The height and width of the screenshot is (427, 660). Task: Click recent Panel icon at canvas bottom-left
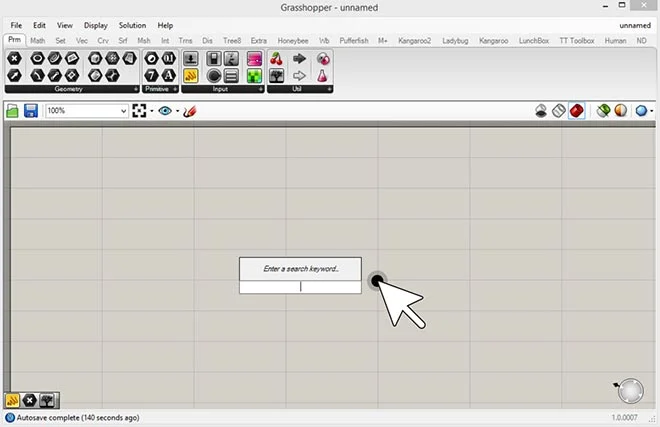[12, 400]
